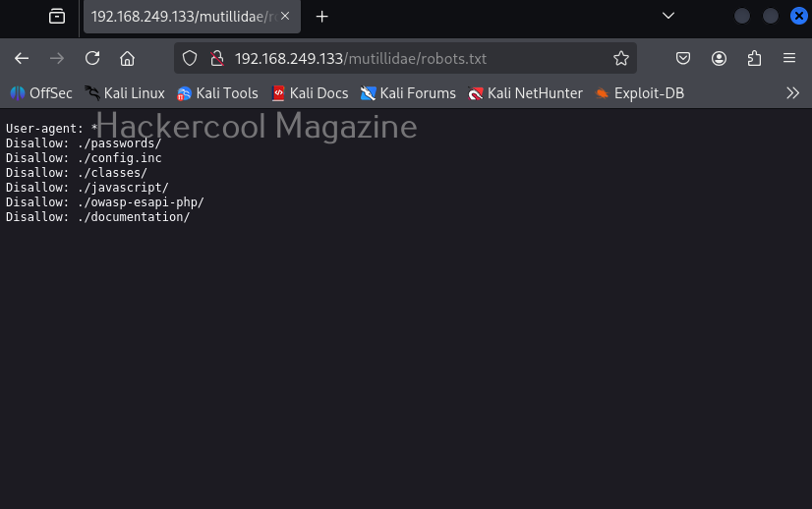Open the OffSec bookmark
Image resolution: width=812 pixels, height=509 pixels.
[41, 93]
